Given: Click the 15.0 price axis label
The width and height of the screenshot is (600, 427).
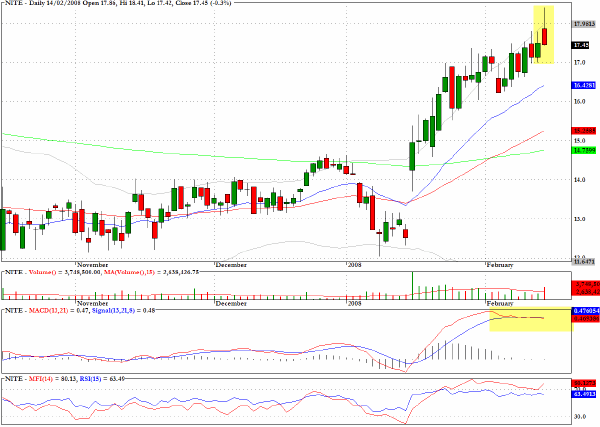Looking at the screenshot, I should 579,141.
